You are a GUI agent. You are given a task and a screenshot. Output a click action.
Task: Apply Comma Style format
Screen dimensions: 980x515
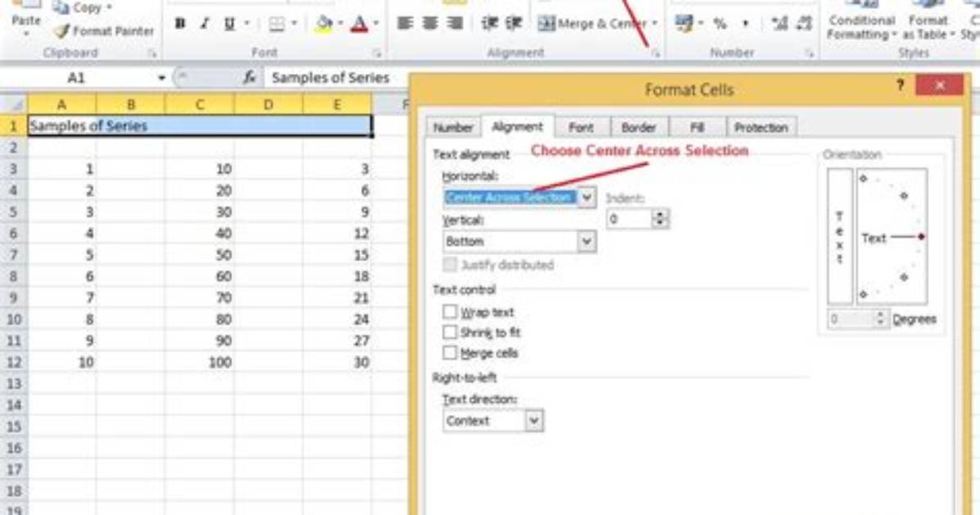[745, 24]
